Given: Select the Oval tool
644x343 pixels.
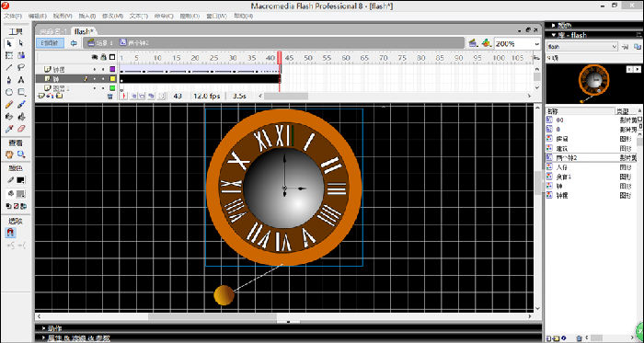Looking at the screenshot, I should pyautogui.click(x=9, y=92).
